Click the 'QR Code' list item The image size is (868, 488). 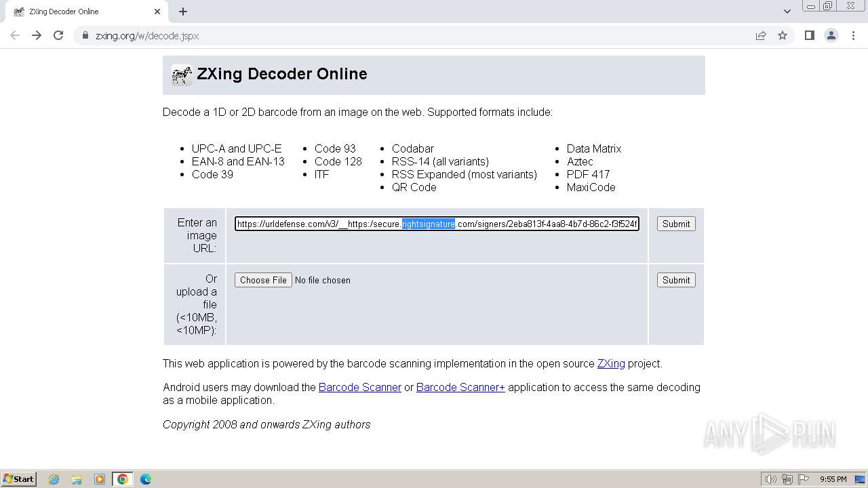(414, 187)
